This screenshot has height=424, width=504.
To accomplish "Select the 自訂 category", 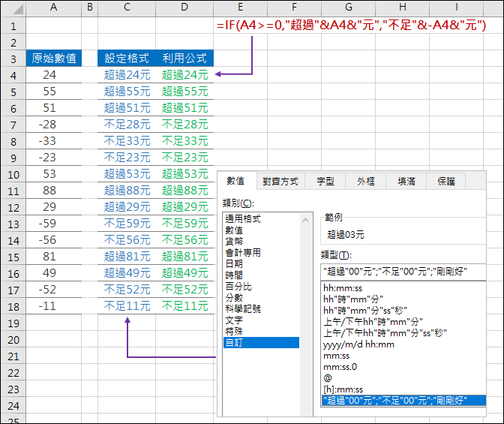I will pyautogui.click(x=261, y=343).
